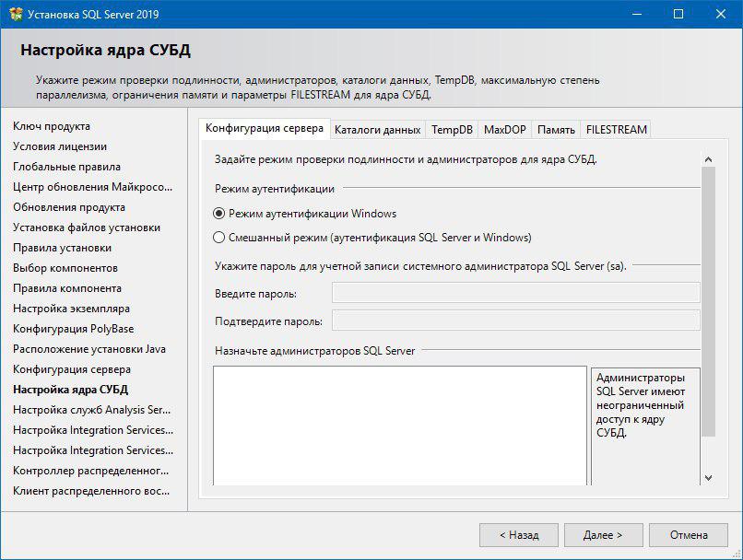Select Windows authentication mode radio button
Screen dimensions: 743x560
pos(219,214)
